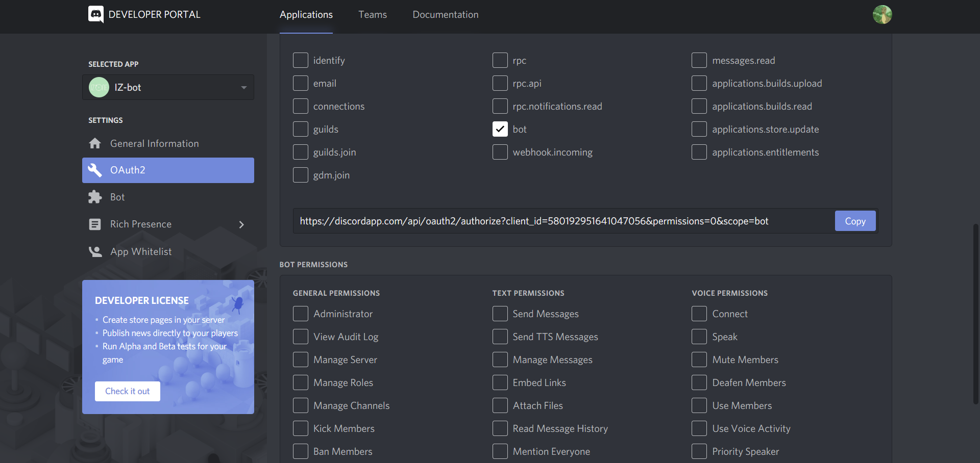Switch to the Teams tab
The height and width of the screenshot is (463, 980).
click(x=373, y=15)
